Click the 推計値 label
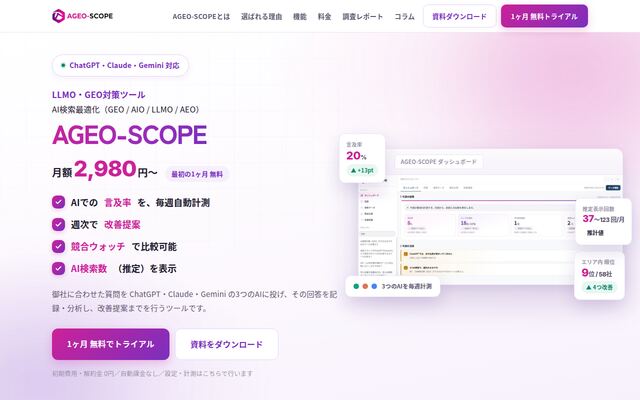 tap(595, 233)
